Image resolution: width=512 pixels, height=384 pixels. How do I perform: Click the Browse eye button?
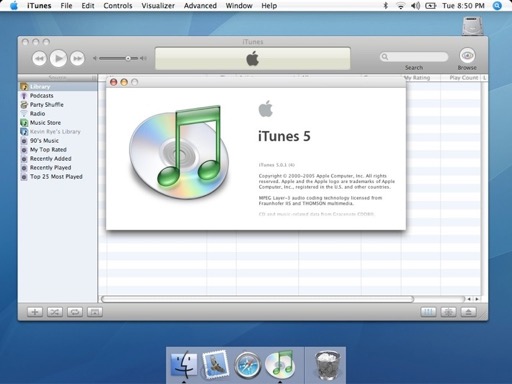point(467,55)
